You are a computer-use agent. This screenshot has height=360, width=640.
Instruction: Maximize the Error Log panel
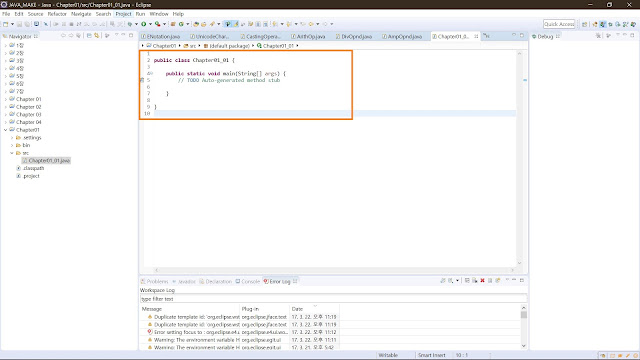click(x=522, y=280)
